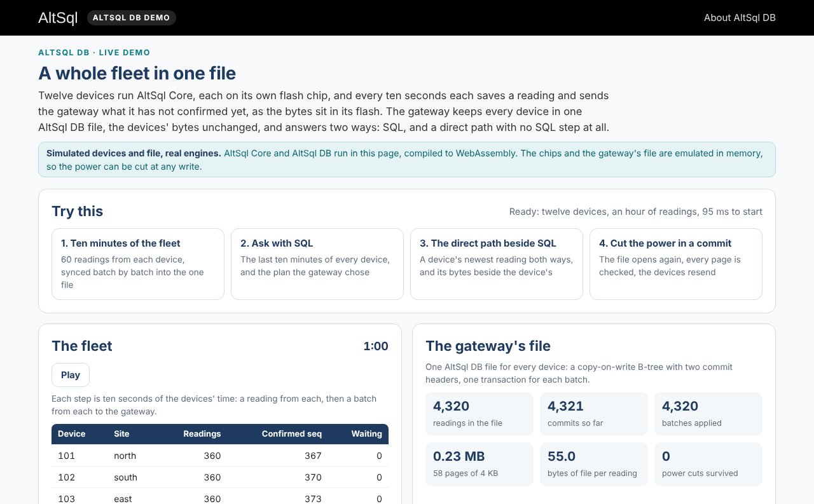The image size is (814, 504).
Task: Click the Try this heading
Action: click(x=77, y=212)
